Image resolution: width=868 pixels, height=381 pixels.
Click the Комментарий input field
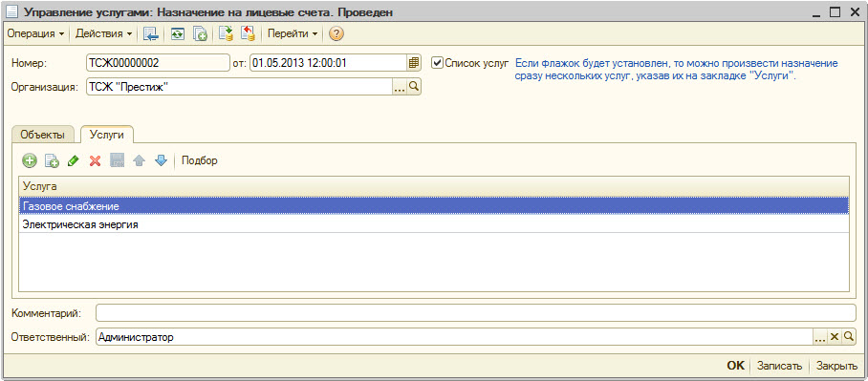pos(475,312)
